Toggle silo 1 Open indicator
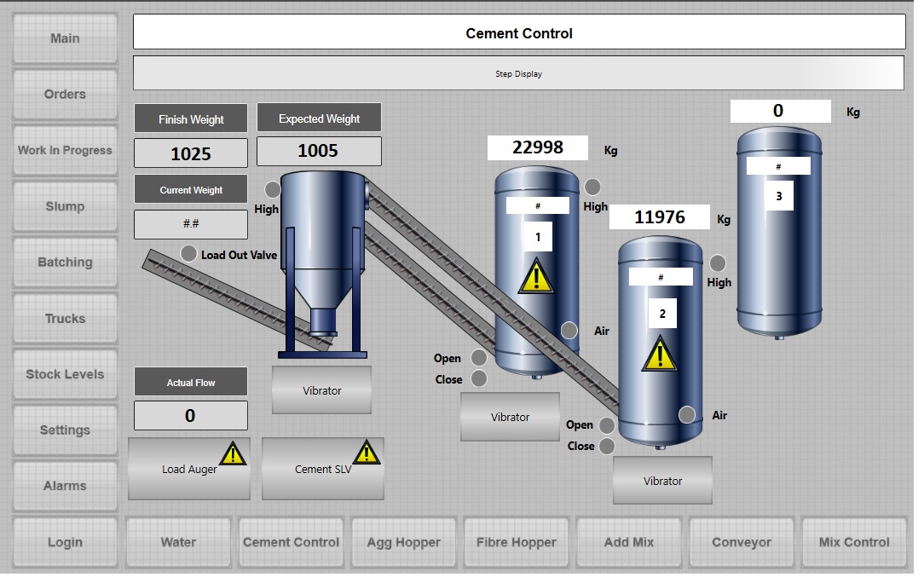 coord(479,358)
